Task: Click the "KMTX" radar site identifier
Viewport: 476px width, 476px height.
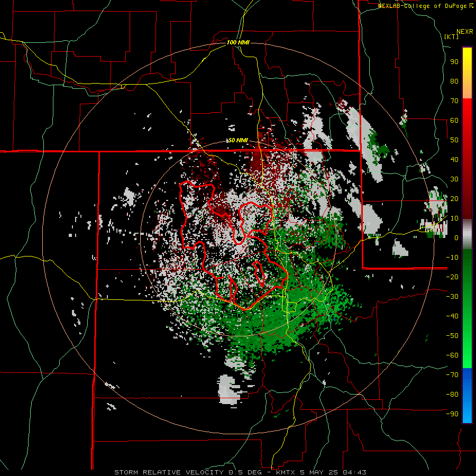Action: click(x=287, y=472)
